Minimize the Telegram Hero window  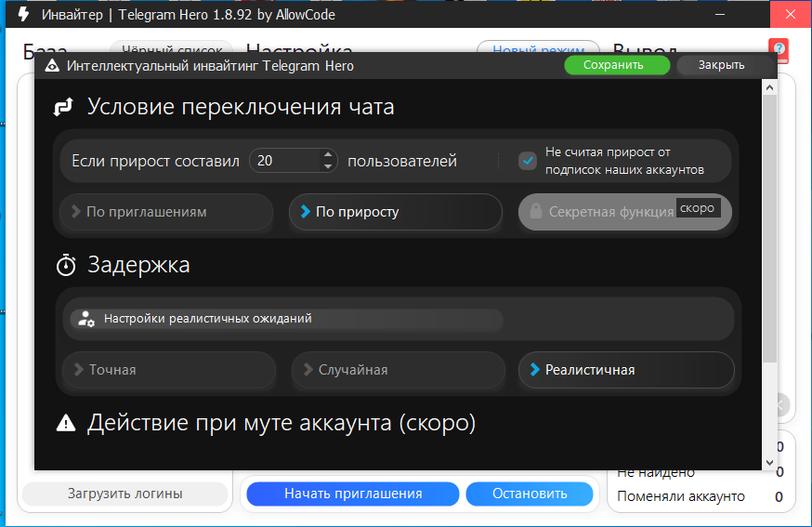(x=720, y=14)
